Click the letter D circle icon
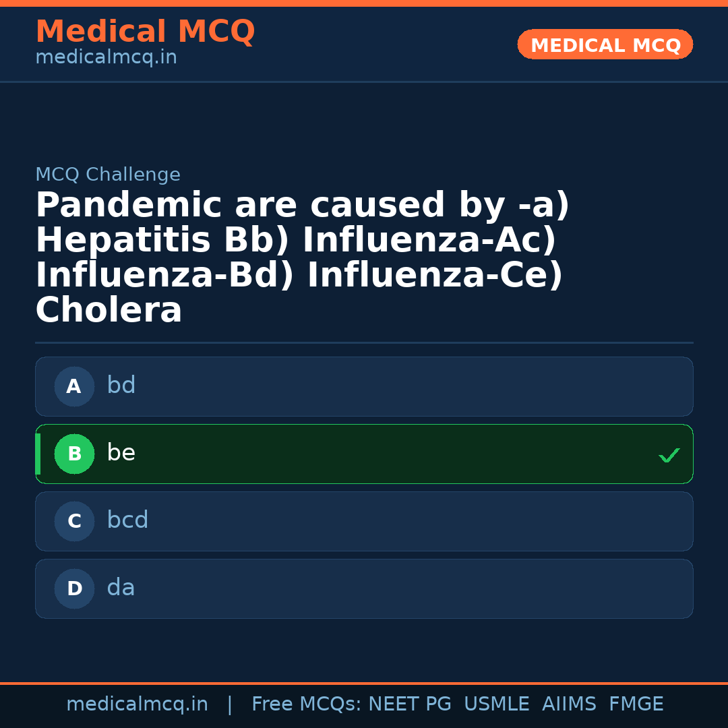This screenshot has width=728, height=728. (x=74, y=589)
